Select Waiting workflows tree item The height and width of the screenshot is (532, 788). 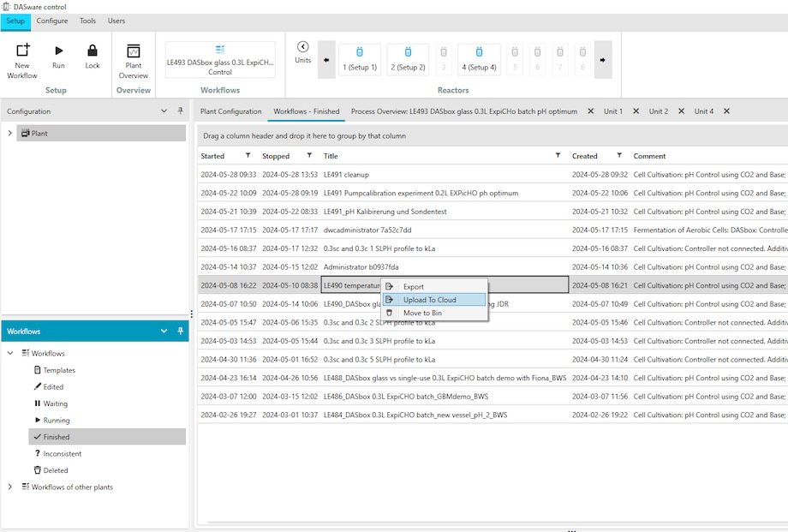(x=51, y=403)
